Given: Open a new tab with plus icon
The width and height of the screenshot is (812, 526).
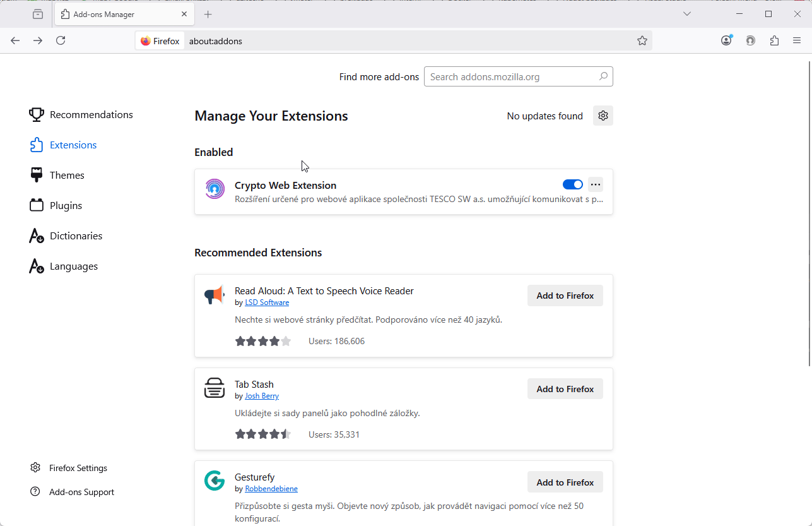Looking at the screenshot, I should click(x=208, y=14).
